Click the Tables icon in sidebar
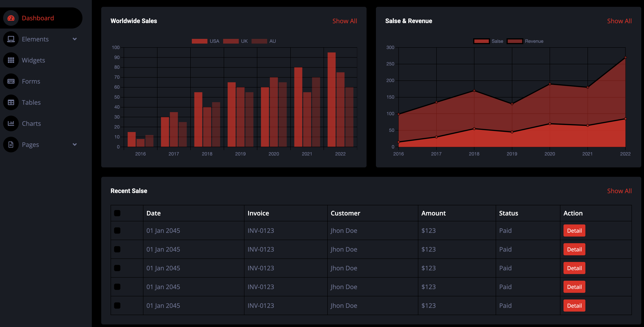The height and width of the screenshot is (327, 644). [x=11, y=102]
